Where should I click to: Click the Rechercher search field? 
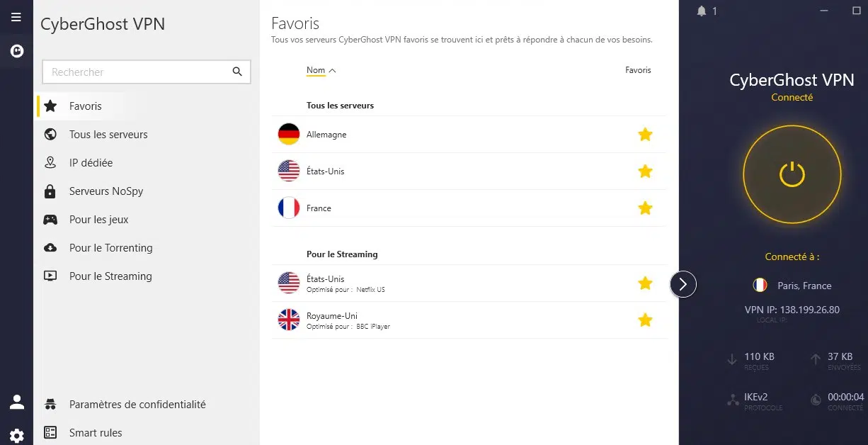(x=138, y=72)
